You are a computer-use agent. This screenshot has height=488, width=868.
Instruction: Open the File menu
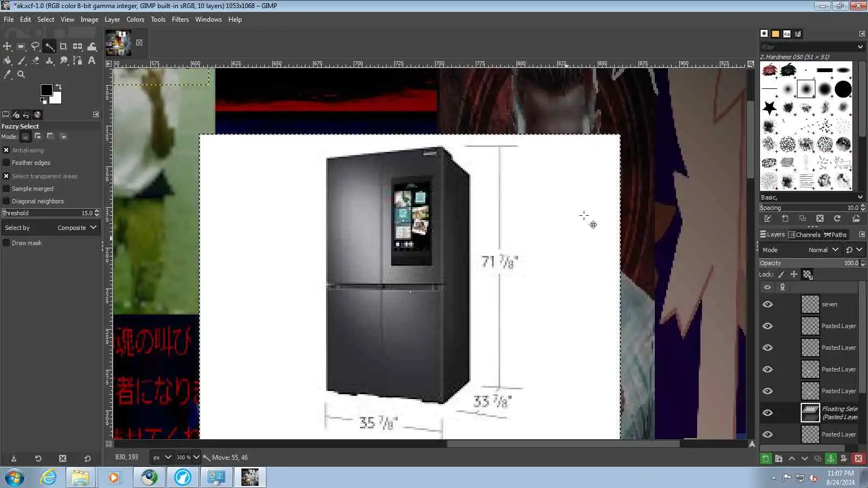[x=9, y=20]
